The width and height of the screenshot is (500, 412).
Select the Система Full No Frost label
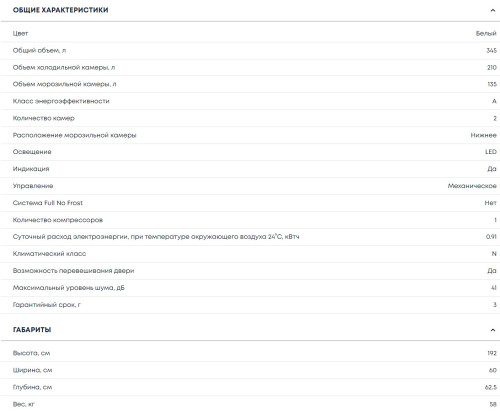pos(48,203)
